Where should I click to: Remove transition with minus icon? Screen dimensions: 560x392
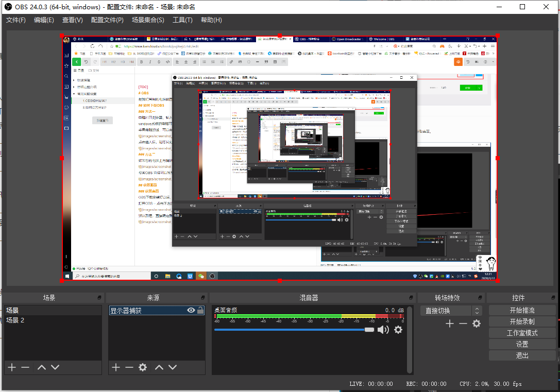(x=463, y=323)
